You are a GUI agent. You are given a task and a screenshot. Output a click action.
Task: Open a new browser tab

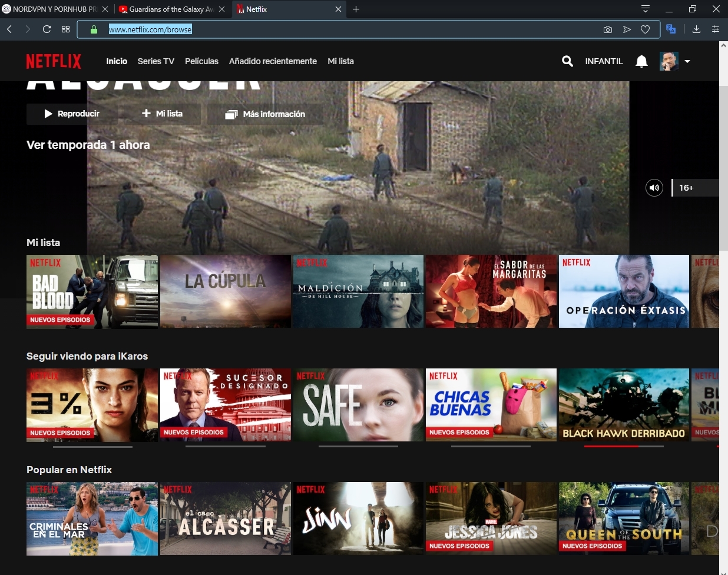[x=356, y=9]
